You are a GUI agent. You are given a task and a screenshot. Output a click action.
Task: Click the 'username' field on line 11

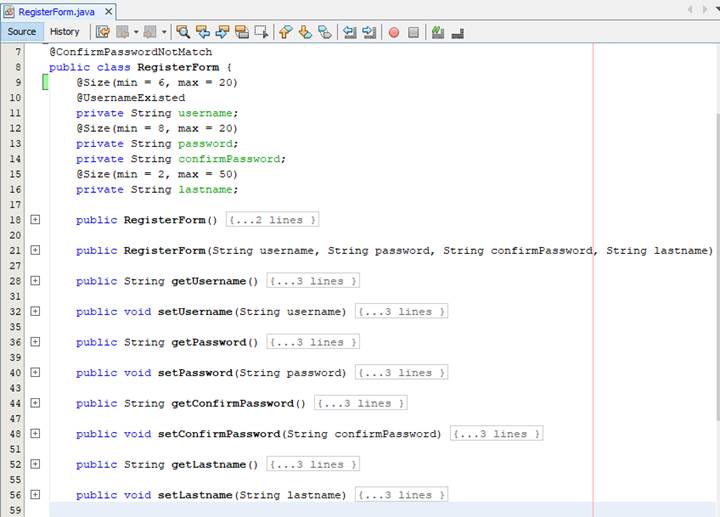(205, 113)
